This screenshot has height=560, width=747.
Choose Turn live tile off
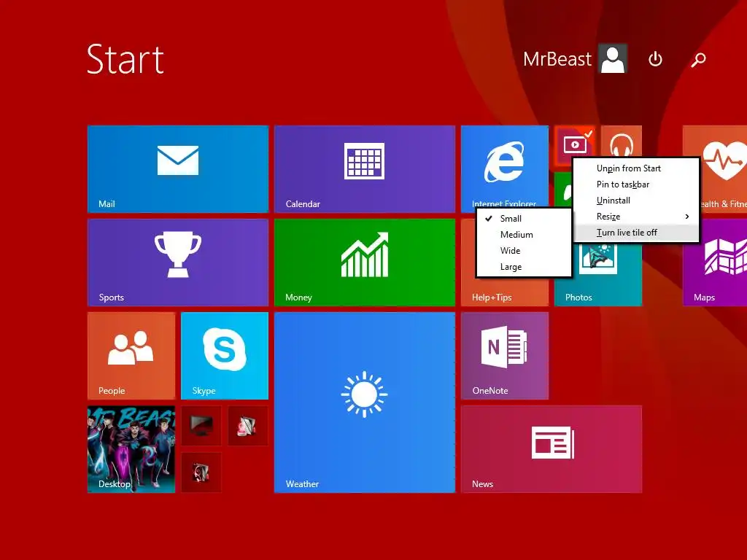(636, 233)
